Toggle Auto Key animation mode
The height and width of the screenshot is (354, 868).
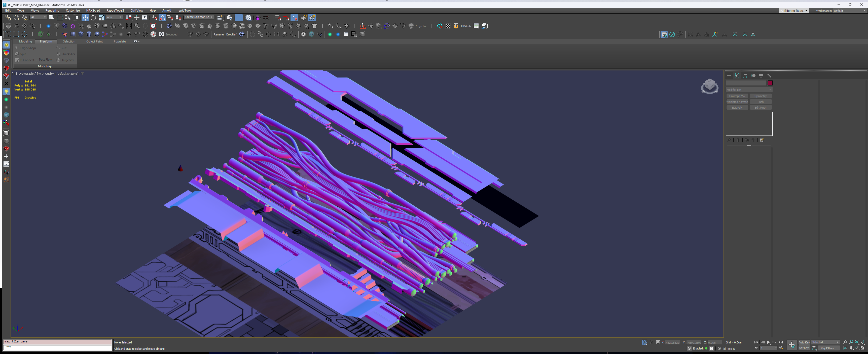804,342
